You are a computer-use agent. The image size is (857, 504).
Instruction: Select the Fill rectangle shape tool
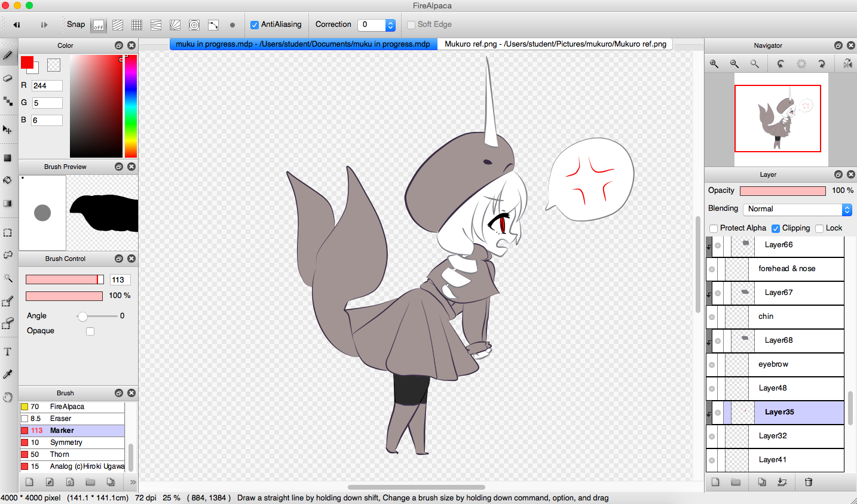8,158
